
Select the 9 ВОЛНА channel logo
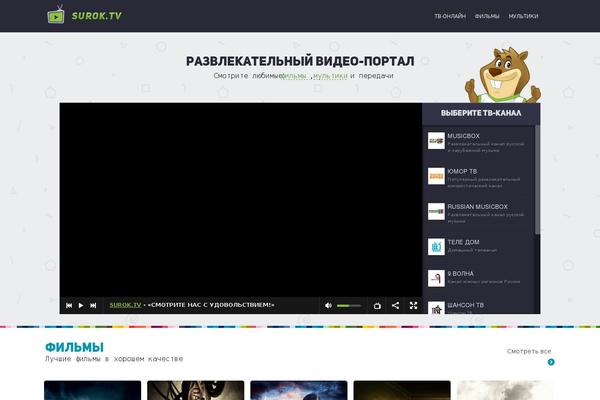click(436, 278)
